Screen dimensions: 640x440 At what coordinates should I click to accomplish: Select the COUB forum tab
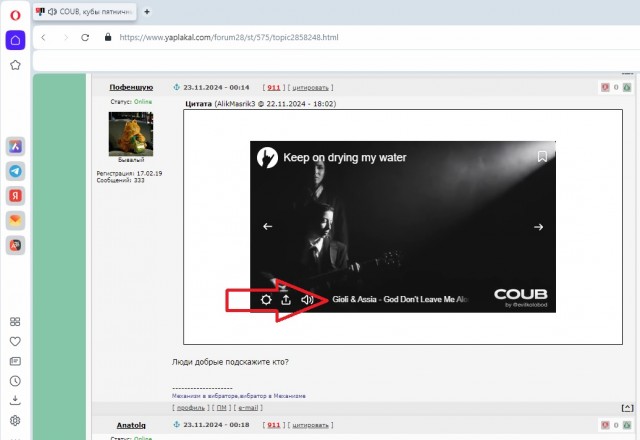click(x=85, y=12)
